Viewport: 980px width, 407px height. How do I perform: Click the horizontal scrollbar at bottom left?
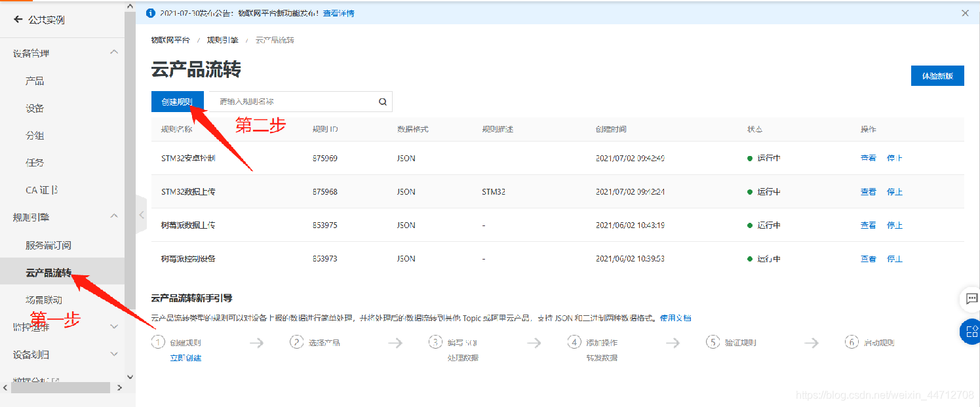[59, 387]
